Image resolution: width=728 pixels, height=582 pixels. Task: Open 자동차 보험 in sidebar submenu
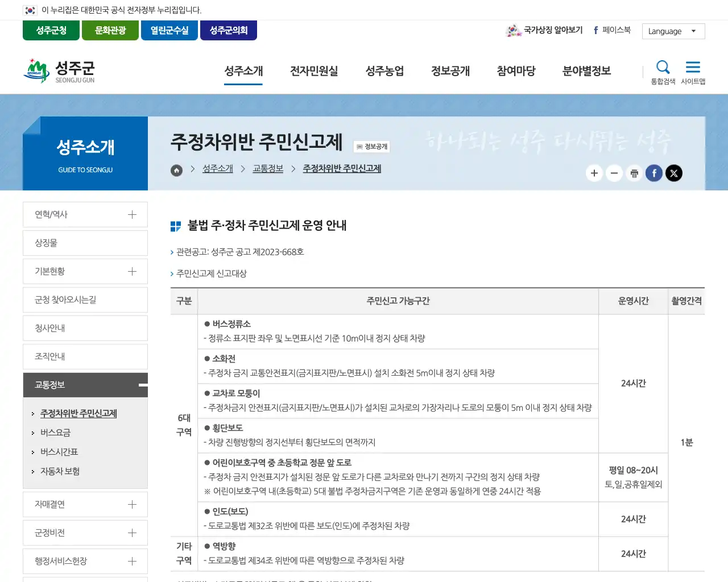click(x=60, y=471)
